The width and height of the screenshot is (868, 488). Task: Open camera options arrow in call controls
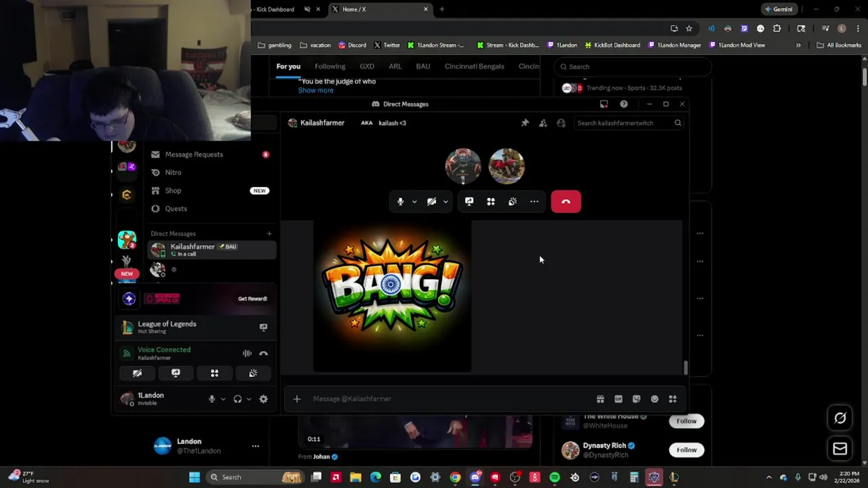[x=446, y=201]
